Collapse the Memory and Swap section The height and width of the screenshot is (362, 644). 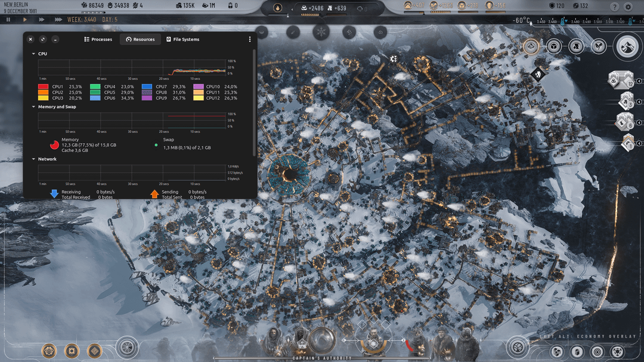33,107
